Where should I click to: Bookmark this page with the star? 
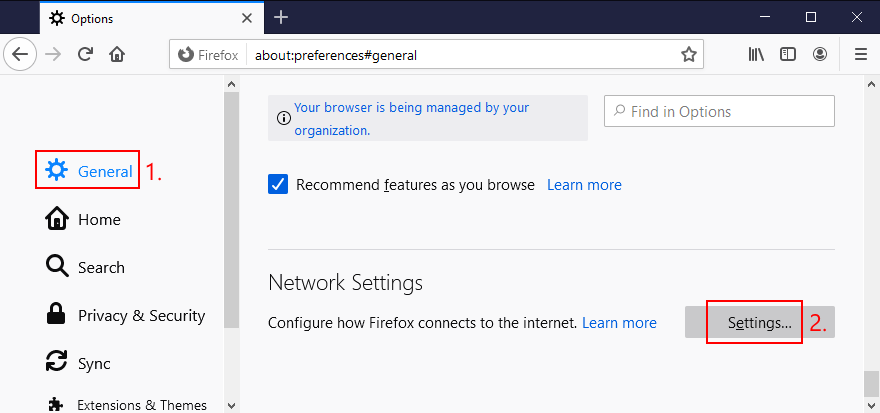pos(689,55)
